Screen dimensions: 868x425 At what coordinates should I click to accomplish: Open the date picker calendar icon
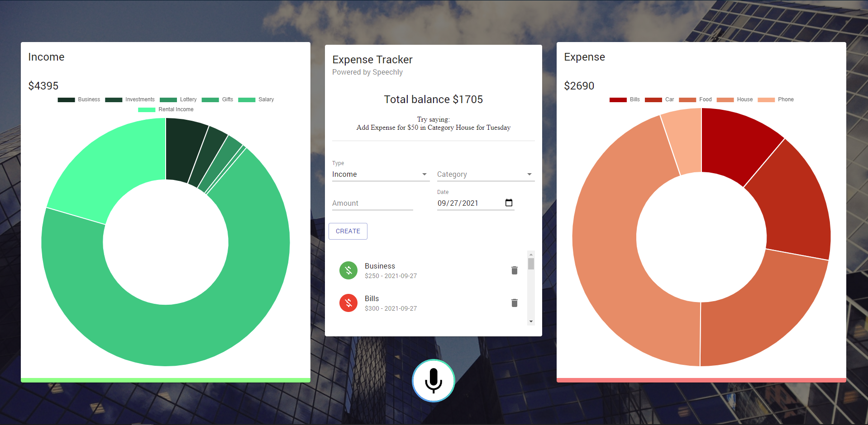(509, 203)
